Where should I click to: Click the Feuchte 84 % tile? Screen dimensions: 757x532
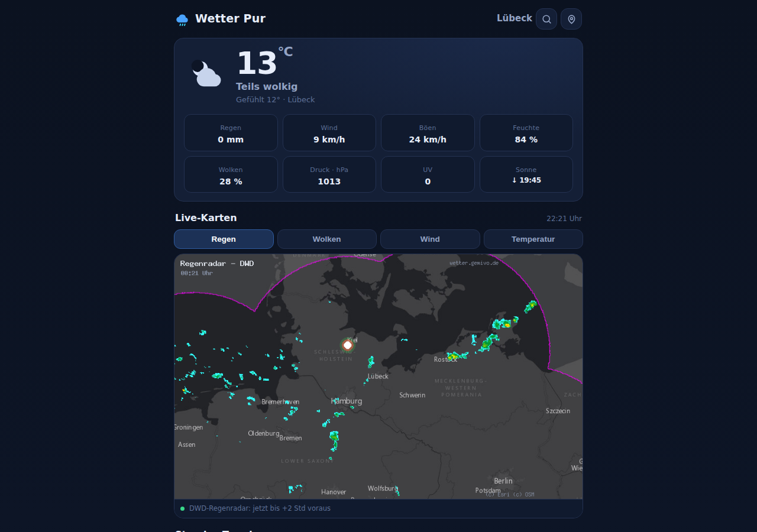click(x=526, y=133)
